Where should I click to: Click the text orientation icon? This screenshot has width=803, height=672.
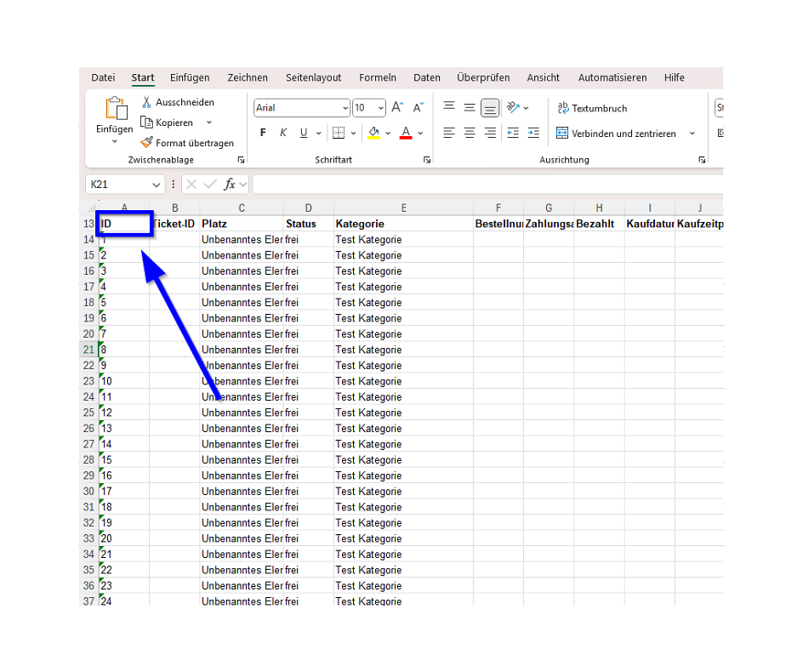click(x=513, y=108)
